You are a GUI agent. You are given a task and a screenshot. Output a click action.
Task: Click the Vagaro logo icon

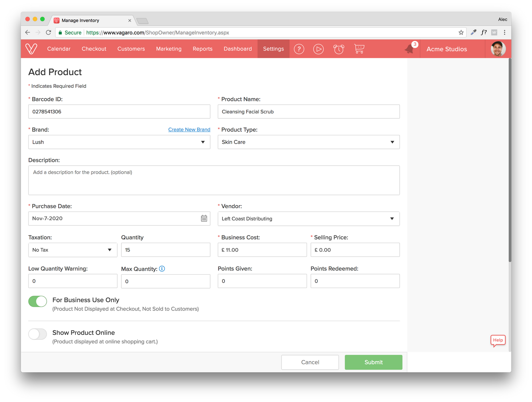[31, 49]
